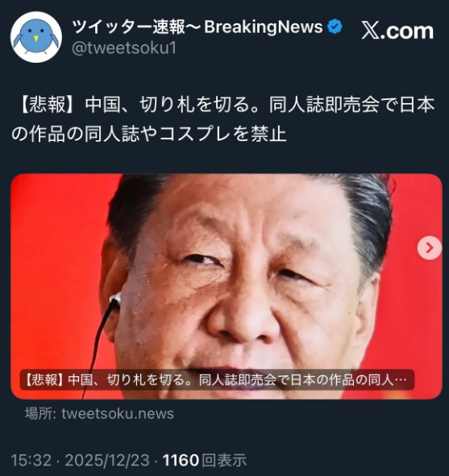The height and width of the screenshot is (476, 449).
Task: Advance the card with the right chevron arrow
Action: (x=430, y=248)
